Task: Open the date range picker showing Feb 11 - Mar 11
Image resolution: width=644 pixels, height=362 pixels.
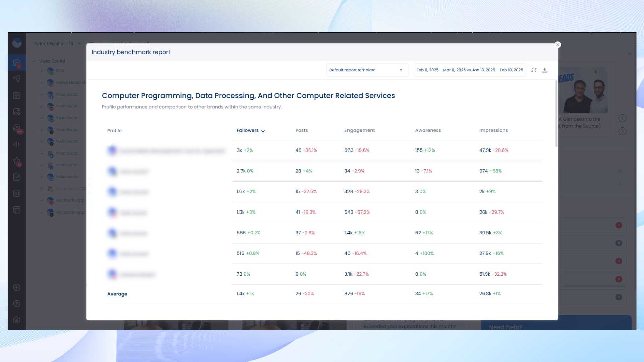Action: click(x=469, y=70)
